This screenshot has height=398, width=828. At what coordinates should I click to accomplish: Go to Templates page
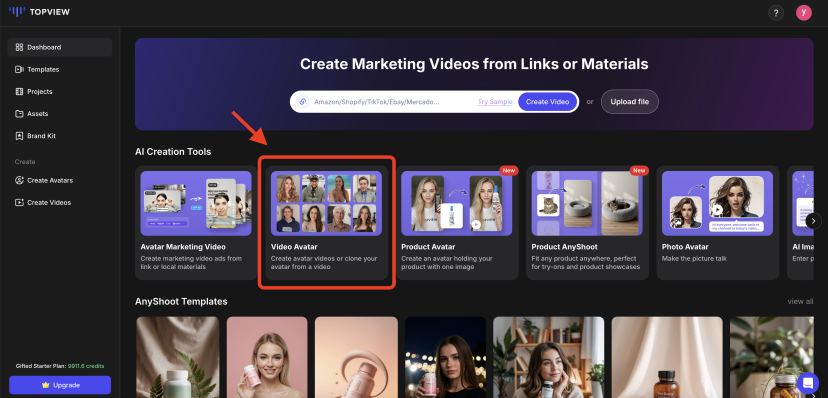click(60, 69)
